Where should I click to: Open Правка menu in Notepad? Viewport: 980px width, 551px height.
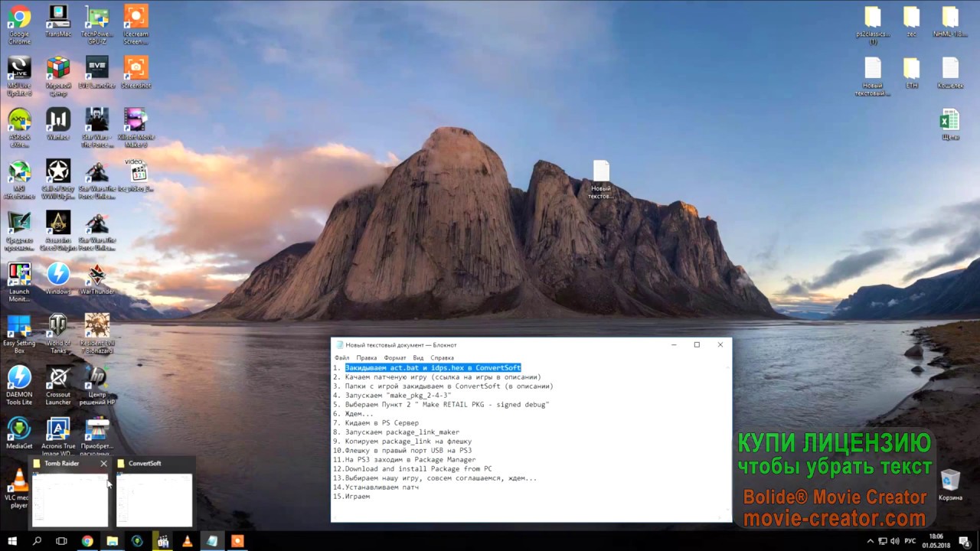point(366,357)
